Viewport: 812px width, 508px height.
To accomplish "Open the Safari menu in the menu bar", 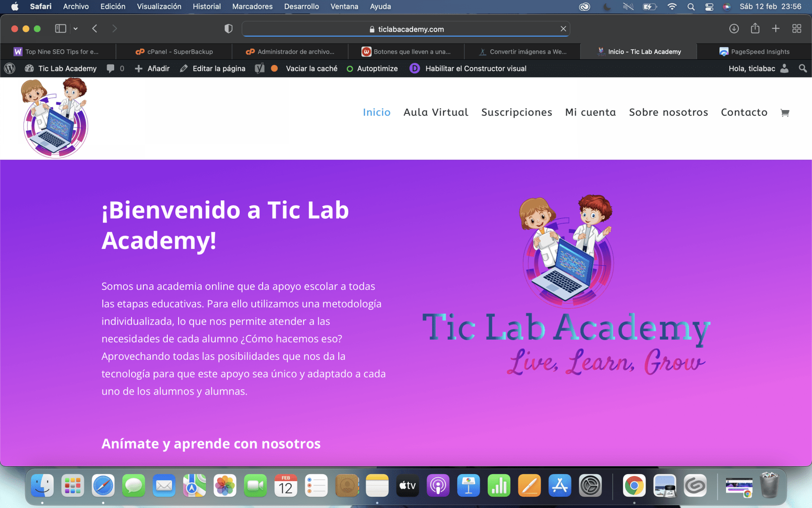I will (x=41, y=7).
